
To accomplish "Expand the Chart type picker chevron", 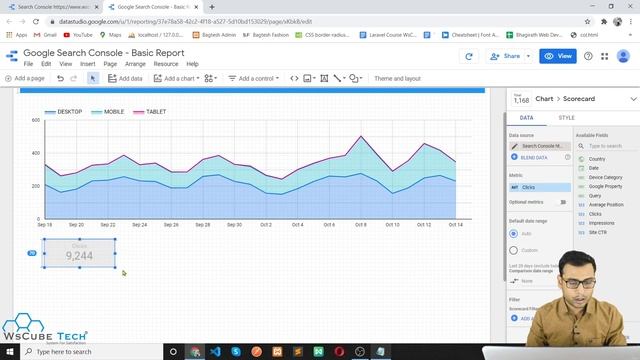I will point(633,99).
